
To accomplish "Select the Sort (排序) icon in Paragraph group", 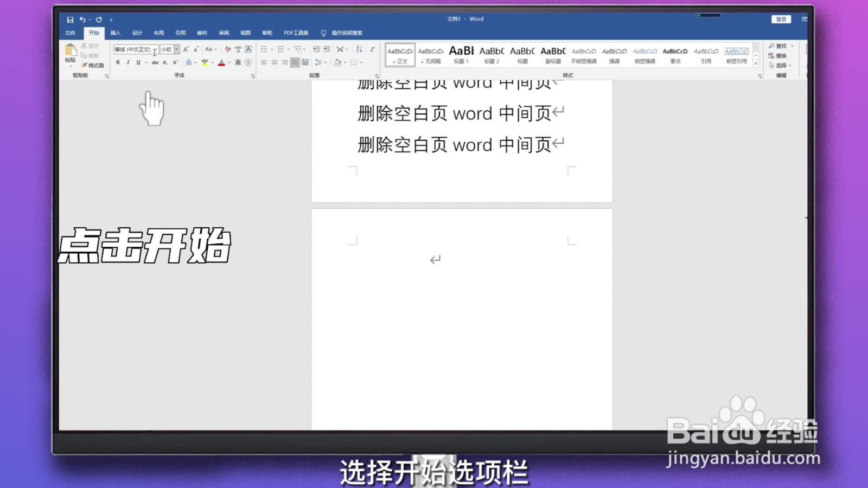I will (359, 48).
